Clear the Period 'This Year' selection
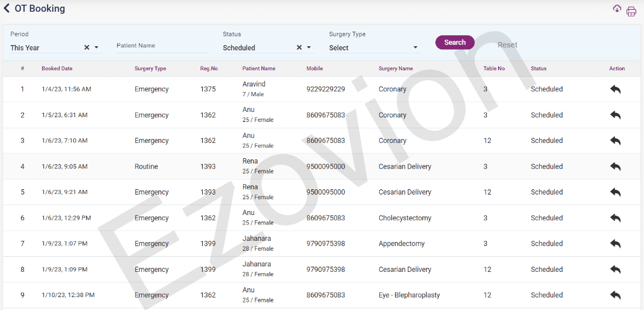This screenshot has width=644, height=310. pyautogui.click(x=87, y=48)
